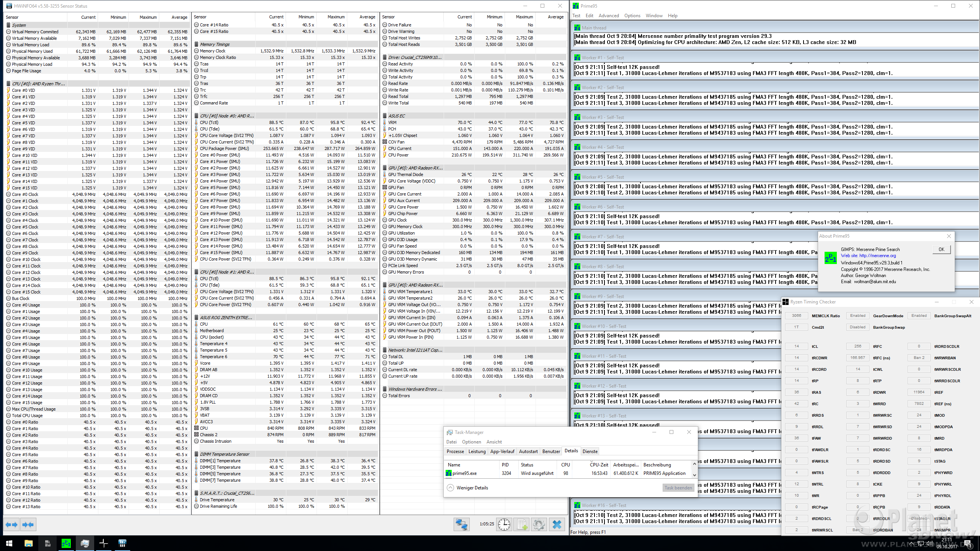Open Prime95 Options menu
The height and width of the screenshot is (551, 980).
click(x=632, y=16)
